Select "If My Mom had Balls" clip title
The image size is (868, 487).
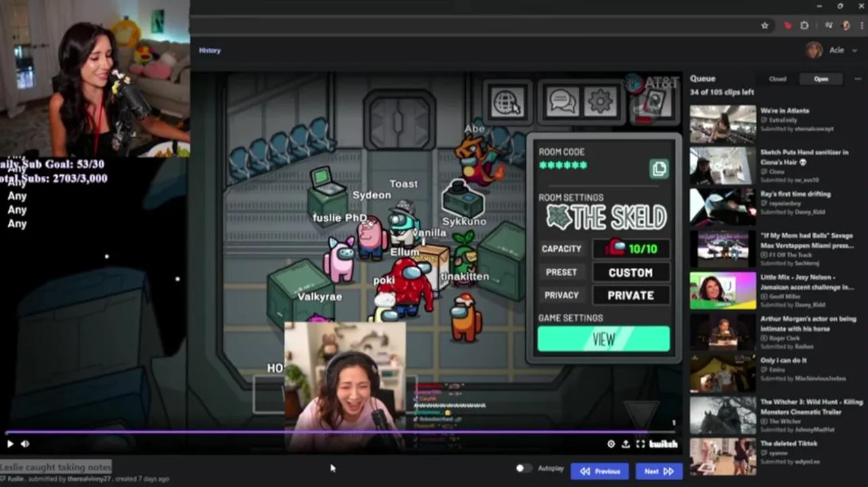point(806,240)
